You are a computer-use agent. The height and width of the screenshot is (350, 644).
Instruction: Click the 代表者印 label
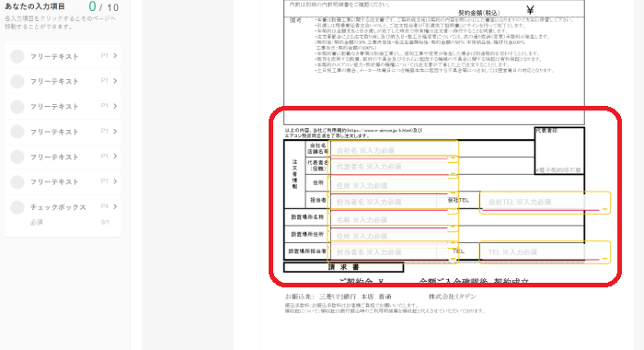546,131
